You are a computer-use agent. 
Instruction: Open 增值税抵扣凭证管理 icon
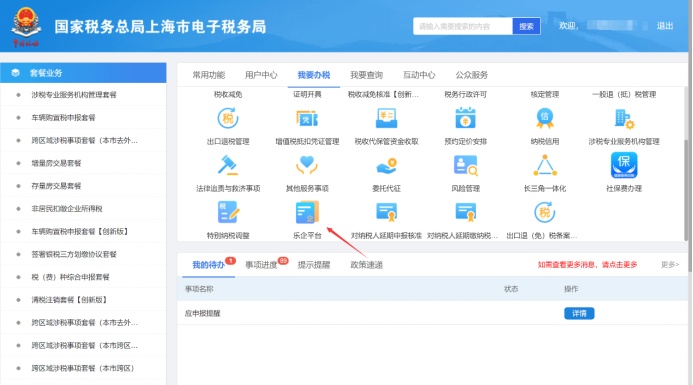point(307,118)
